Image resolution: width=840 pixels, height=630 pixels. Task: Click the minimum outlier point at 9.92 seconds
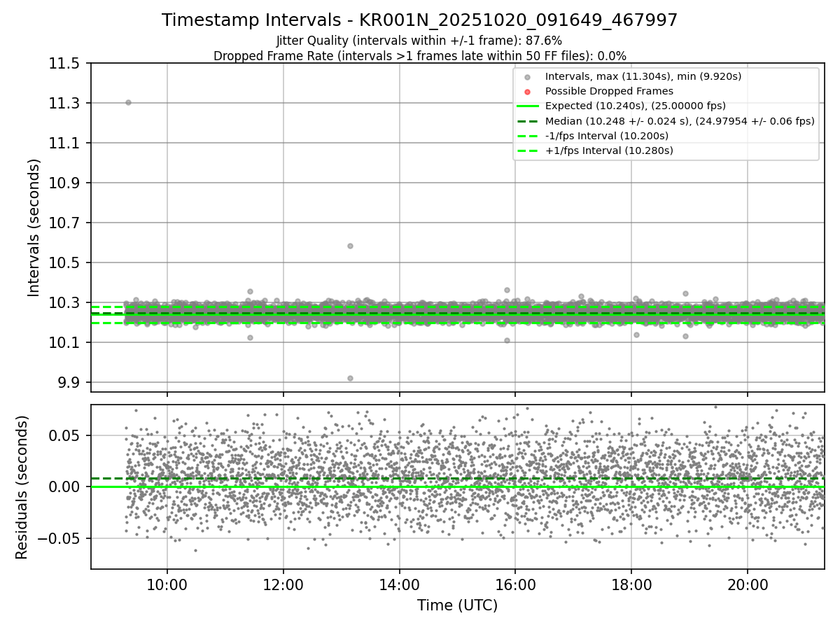click(350, 378)
